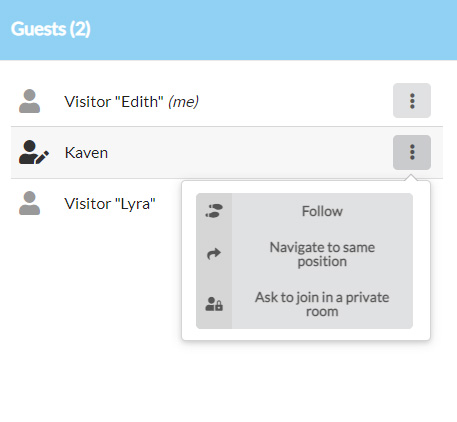Click the Visitor "Edith" (me) name
Viewport: 457px width, 422px height.
click(132, 102)
